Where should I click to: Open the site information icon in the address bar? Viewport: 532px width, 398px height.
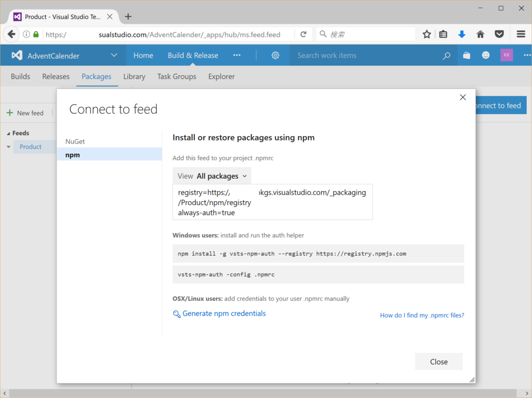click(26, 34)
